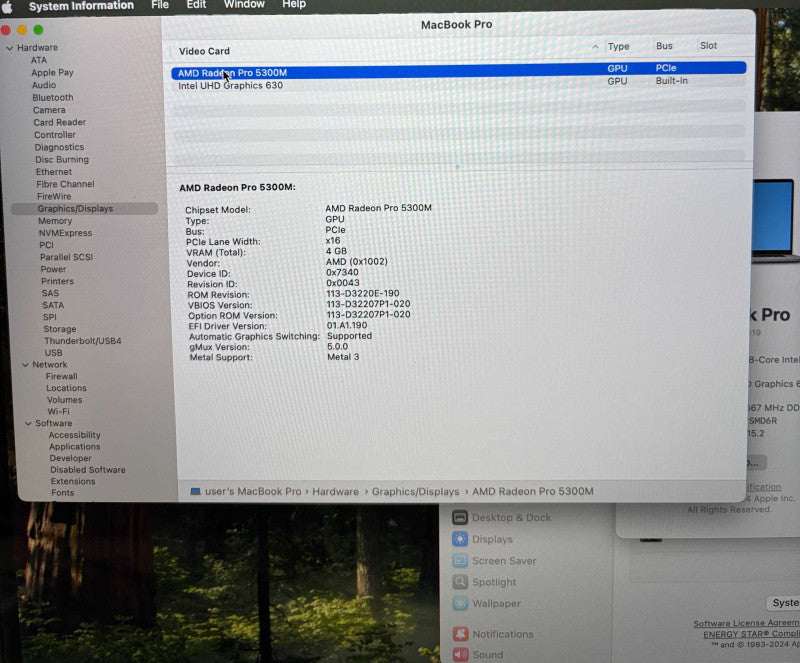Open the Window menu

tap(244, 4)
